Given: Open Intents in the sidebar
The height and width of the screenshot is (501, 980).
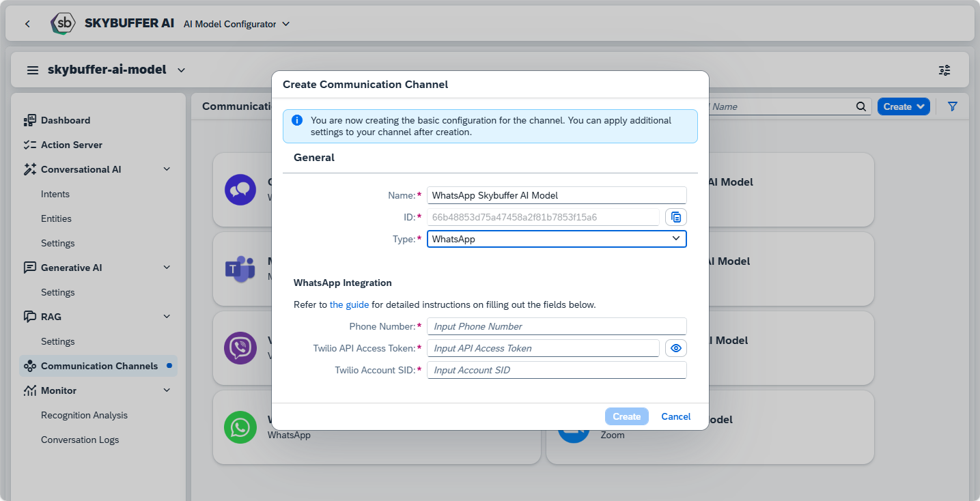Looking at the screenshot, I should 55,194.
